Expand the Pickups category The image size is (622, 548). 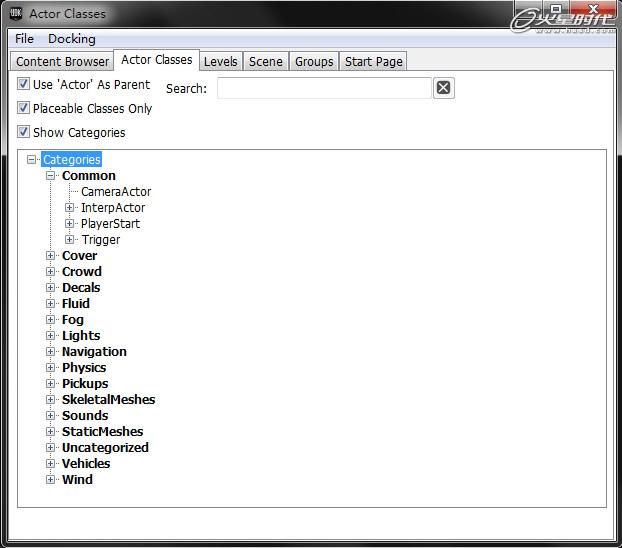pyautogui.click(x=50, y=383)
